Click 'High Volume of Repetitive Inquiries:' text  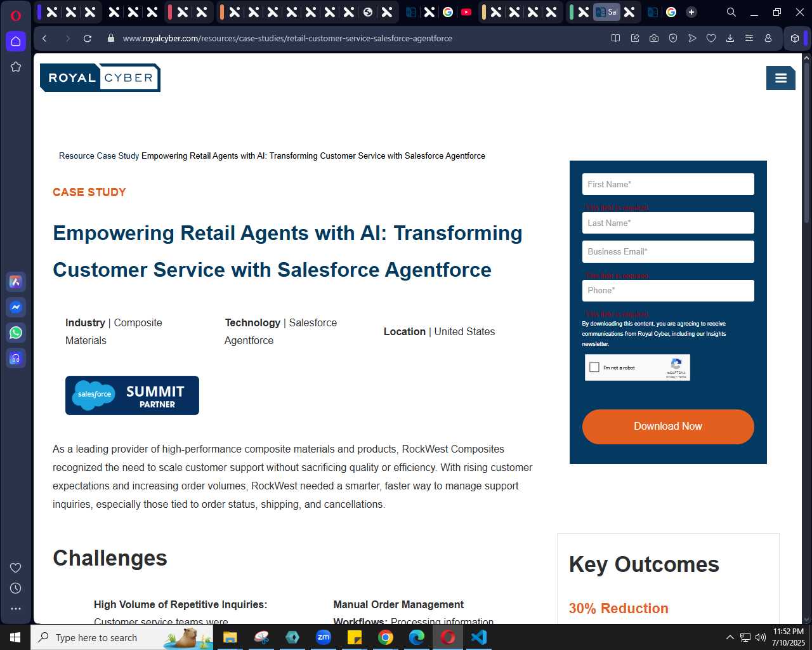pyautogui.click(x=181, y=604)
